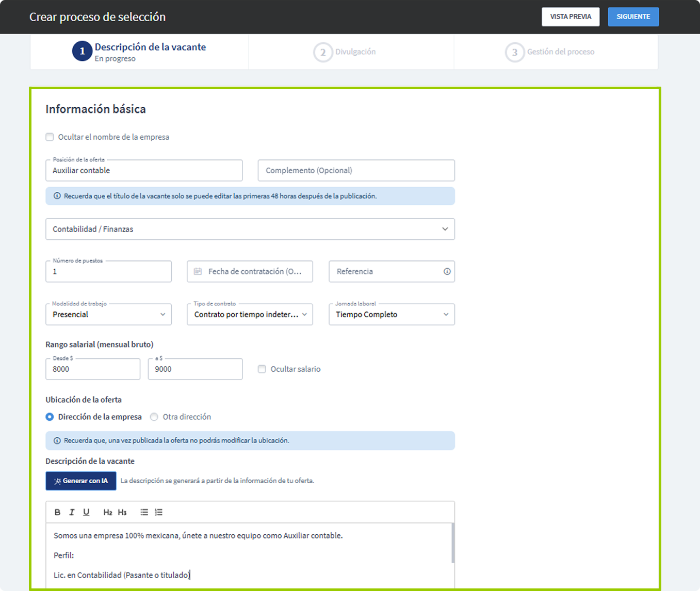This screenshot has height=591, width=700.
Task: Apply italic formatting in the editor
Action: pyautogui.click(x=72, y=512)
